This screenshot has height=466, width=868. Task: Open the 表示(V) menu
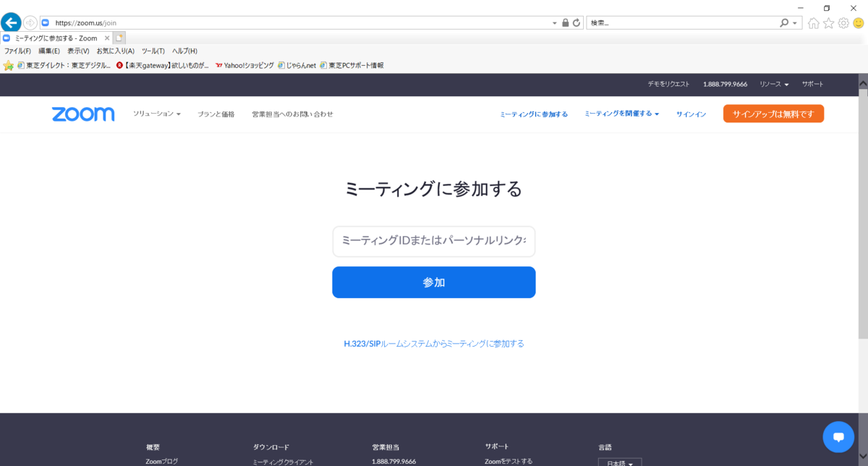tap(78, 51)
